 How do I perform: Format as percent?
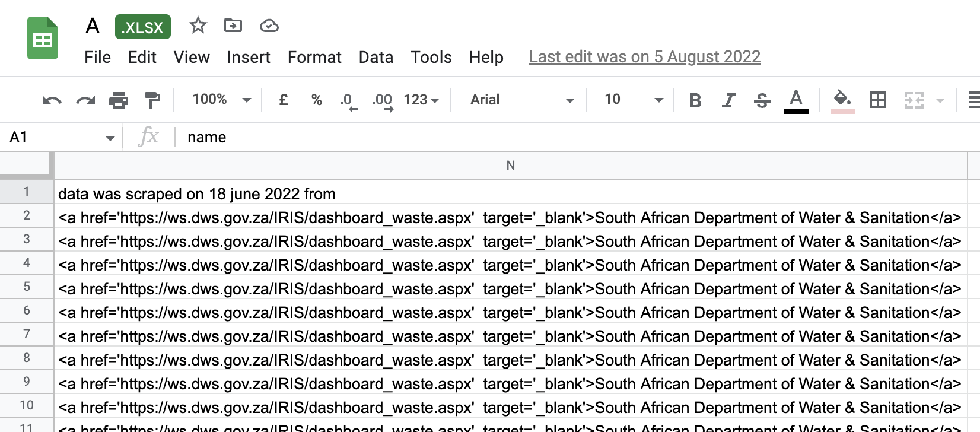point(317,100)
